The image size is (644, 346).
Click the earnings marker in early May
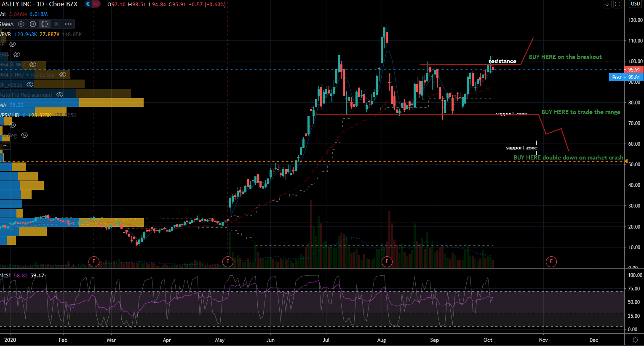point(228,262)
